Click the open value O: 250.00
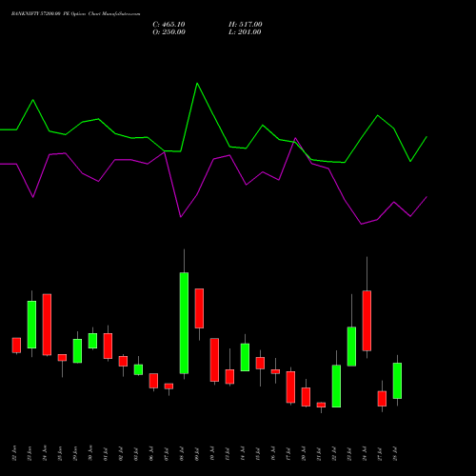This screenshot has width=476, height=476. point(169,32)
